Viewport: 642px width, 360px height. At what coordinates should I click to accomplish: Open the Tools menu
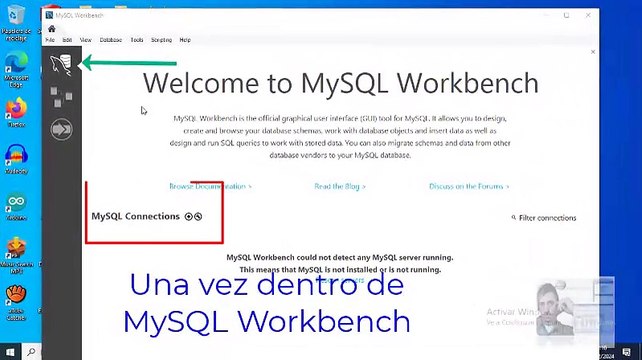point(137,40)
